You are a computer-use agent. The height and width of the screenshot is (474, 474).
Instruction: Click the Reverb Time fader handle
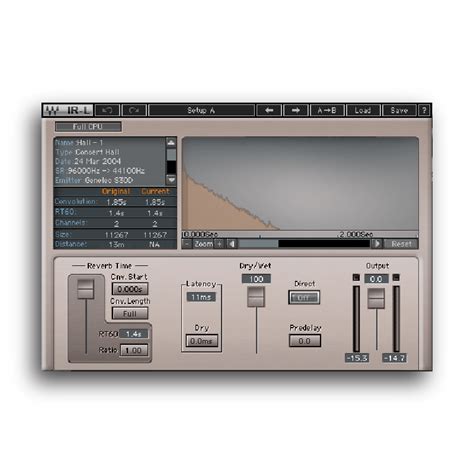pyautogui.click(x=86, y=289)
